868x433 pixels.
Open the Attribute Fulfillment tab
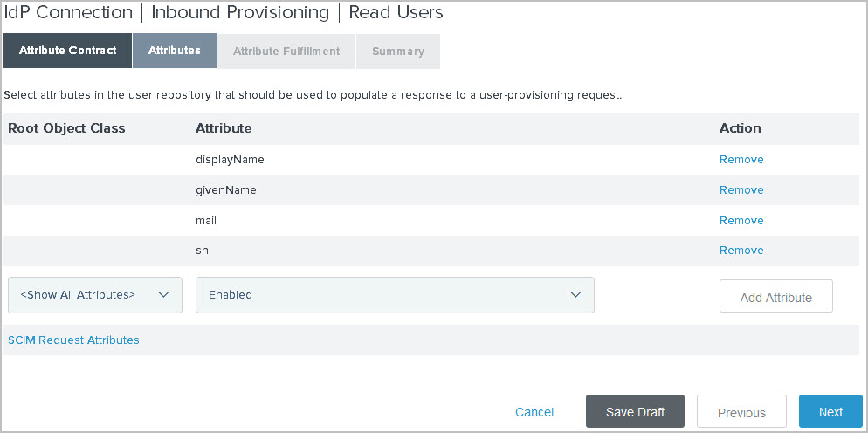(286, 52)
